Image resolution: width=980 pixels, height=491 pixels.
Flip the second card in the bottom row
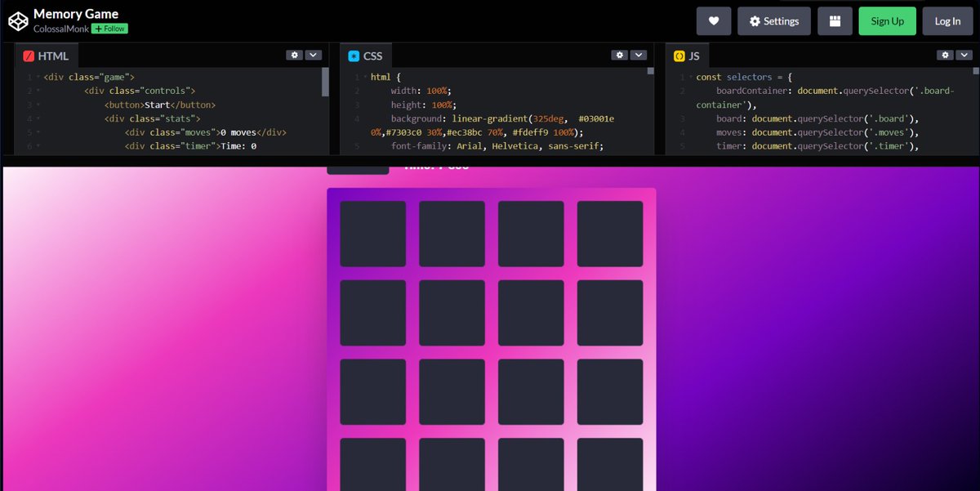452,465
